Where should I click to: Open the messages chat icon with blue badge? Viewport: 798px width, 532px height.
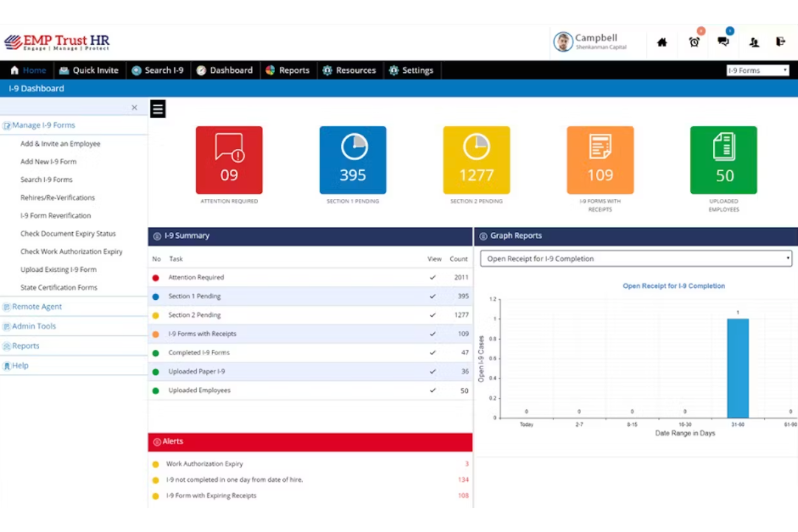724,42
